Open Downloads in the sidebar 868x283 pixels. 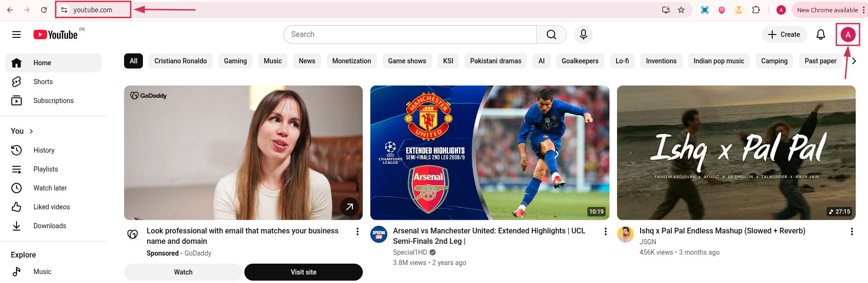tap(53, 226)
